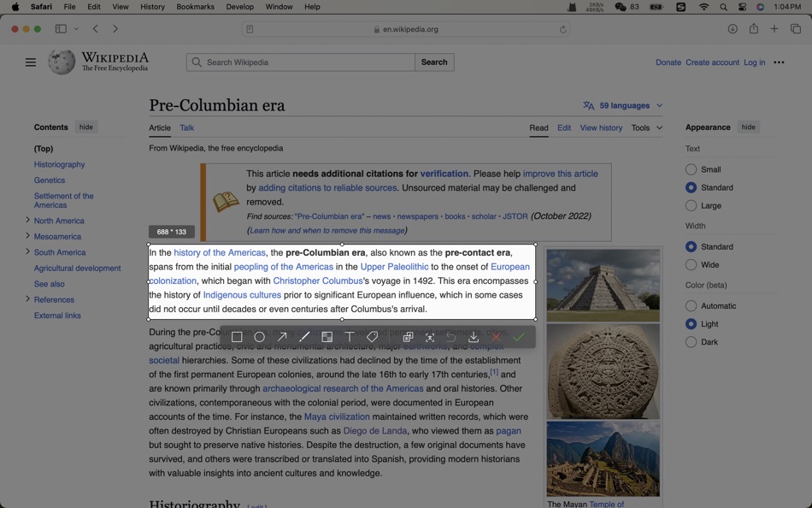Go back with Safari's back arrow

[x=95, y=29]
